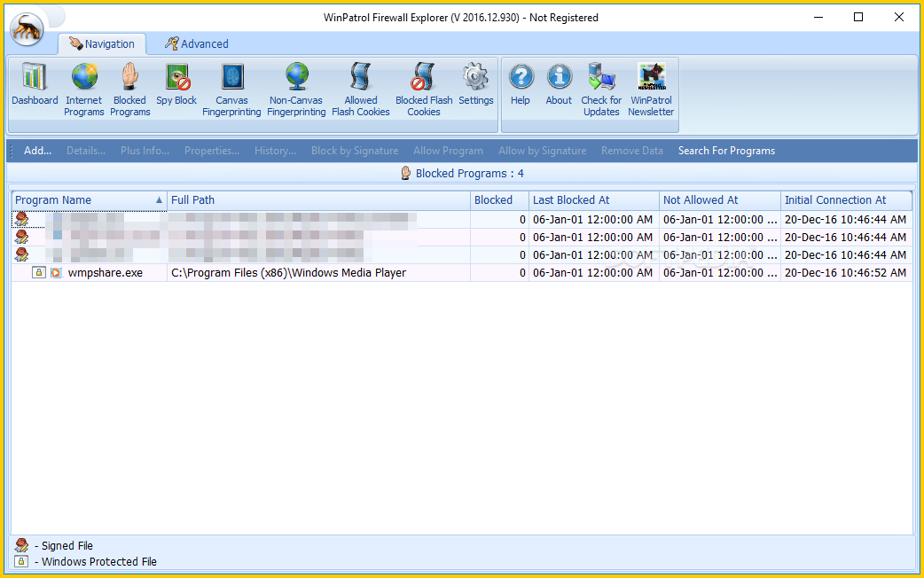924x578 pixels.
Task: Sort by Last Blocked At column
Action: pyautogui.click(x=594, y=200)
